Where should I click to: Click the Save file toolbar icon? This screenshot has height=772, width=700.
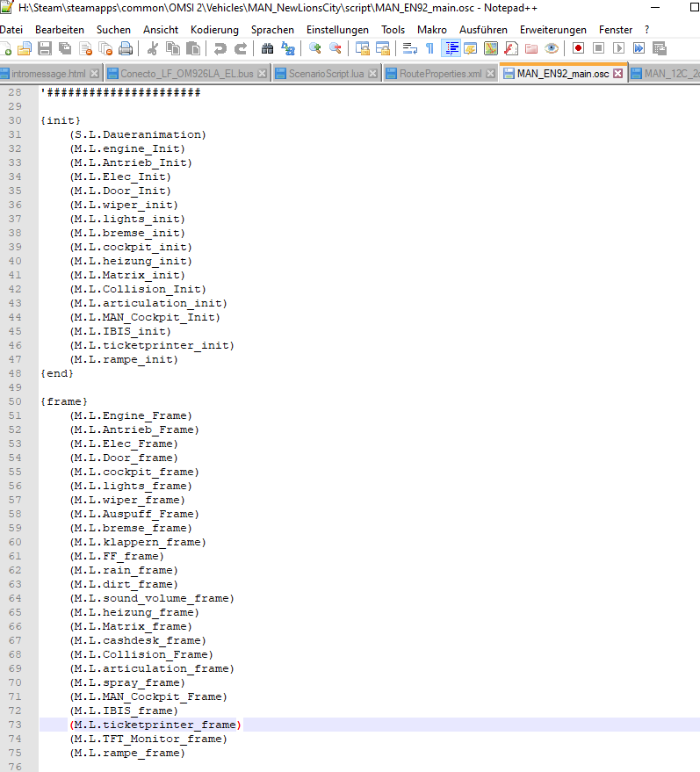pos(45,48)
